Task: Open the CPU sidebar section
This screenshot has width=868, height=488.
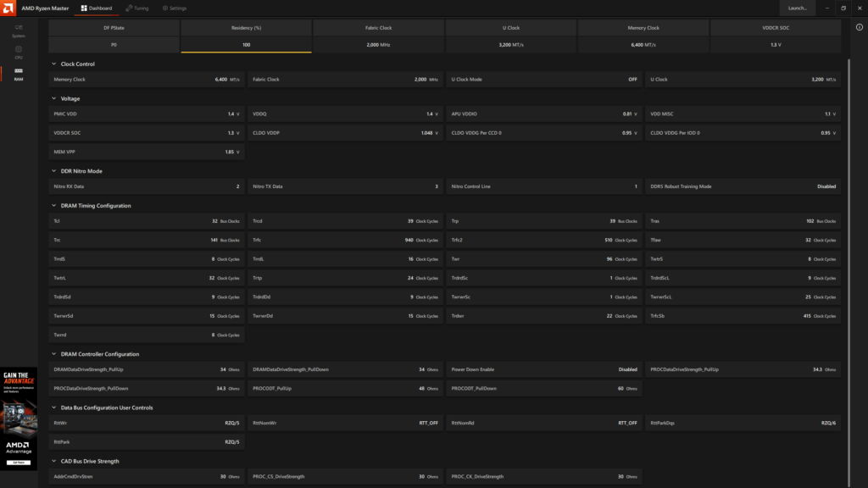Action: (x=19, y=53)
